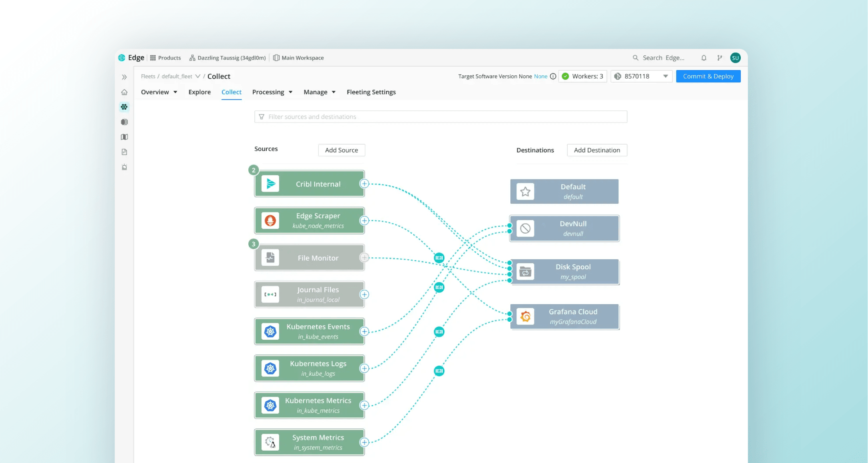The width and height of the screenshot is (868, 463).
Task: Open the Kubernetes Events source icon
Action: click(270, 331)
